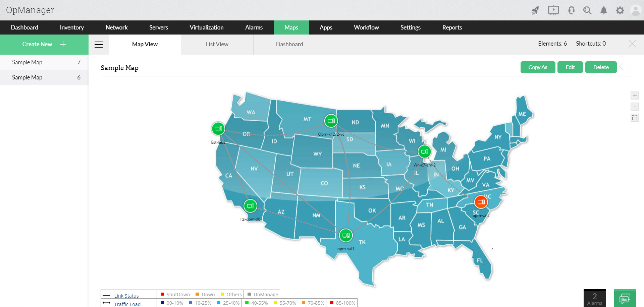Open the Alarms menu

[254, 27]
